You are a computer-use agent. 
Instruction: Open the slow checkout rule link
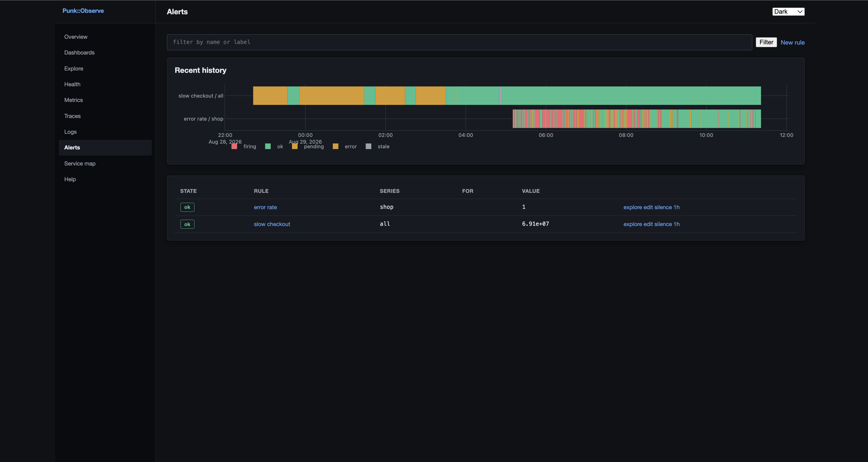(x=272, y=224)
